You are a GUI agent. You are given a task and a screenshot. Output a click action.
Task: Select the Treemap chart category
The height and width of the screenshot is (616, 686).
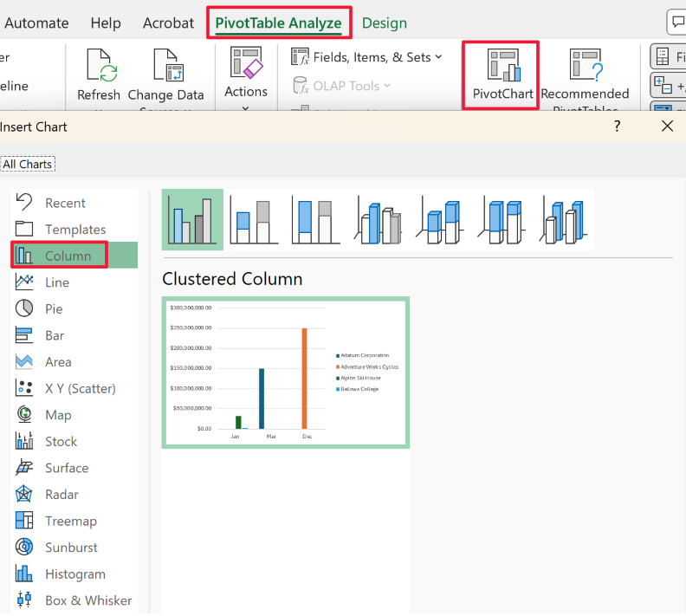pos(74,521)
